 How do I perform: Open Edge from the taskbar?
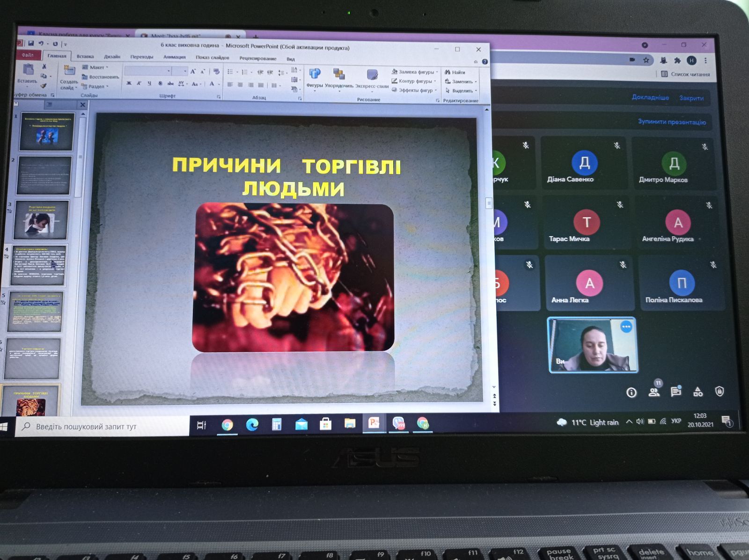[x=252, y=424]
